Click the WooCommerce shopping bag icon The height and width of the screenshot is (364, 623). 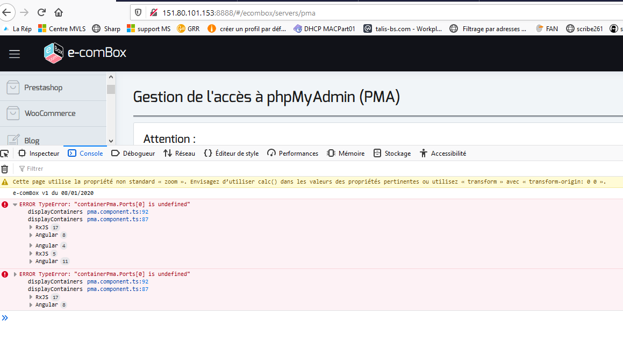click(13, 113)
